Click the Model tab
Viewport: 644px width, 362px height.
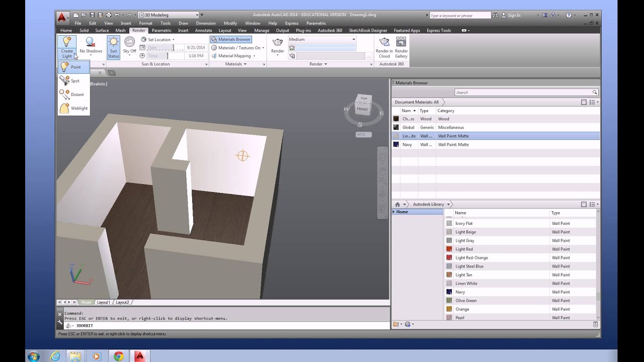[x=86, y=302]
